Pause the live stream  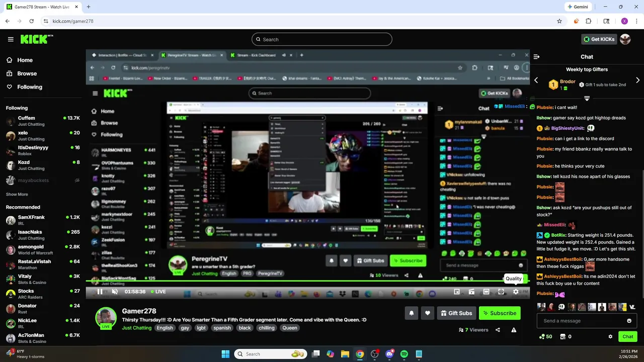point(100,292)
